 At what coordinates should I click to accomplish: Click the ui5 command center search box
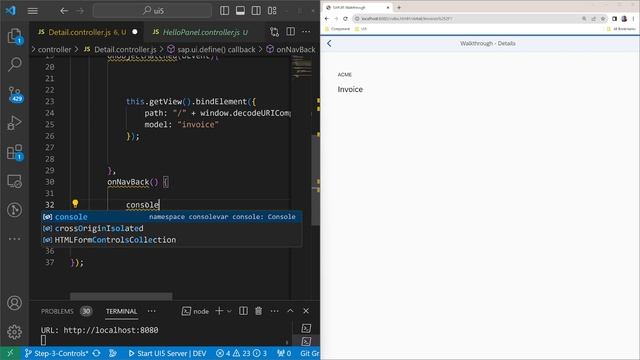pyautogui.click(x=152, y=11)
